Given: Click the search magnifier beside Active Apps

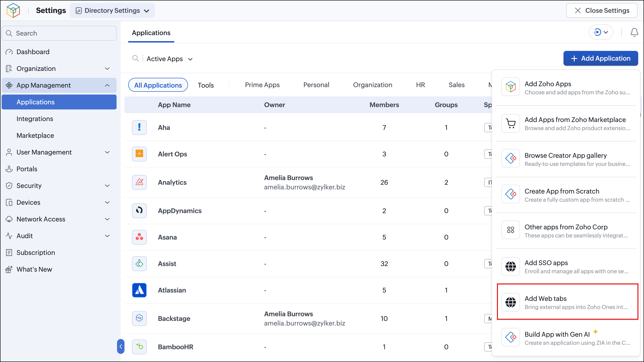Looking at the screenshot, I should 135,58.
